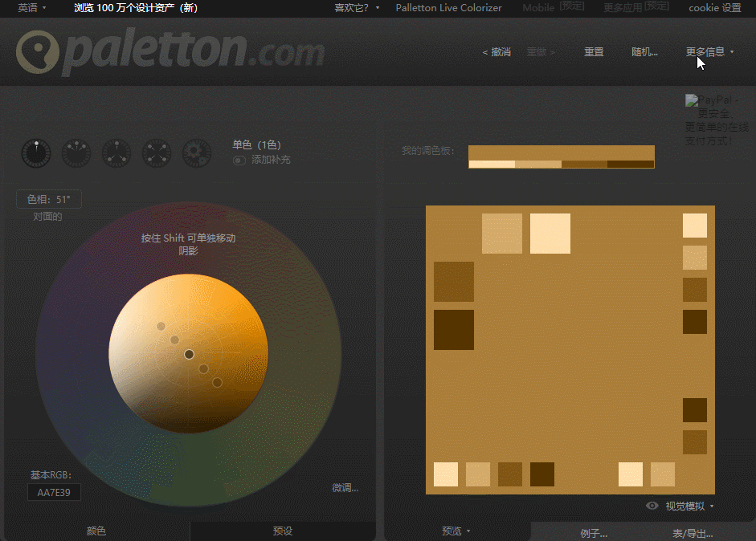Viewport: 756px width, 541px height.
Task: Open the 例子... tab
Action: point(594,533)
